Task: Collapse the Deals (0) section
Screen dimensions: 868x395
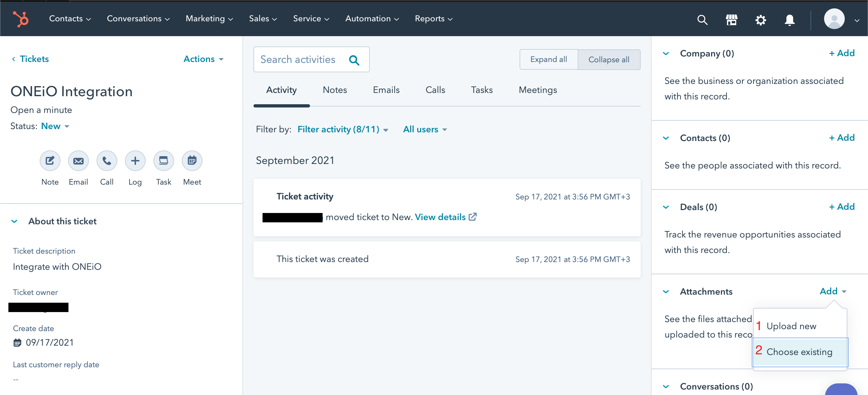Action: click(666, 207)
